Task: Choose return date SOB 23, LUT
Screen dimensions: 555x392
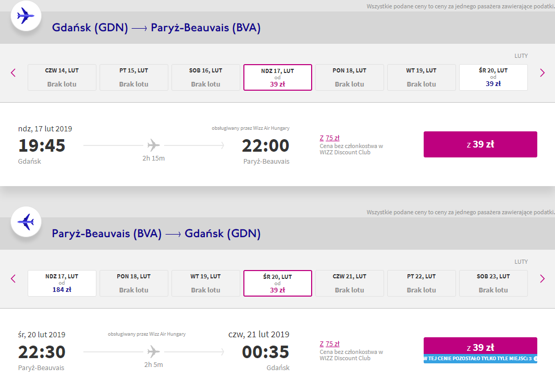Action: pyautogui.click(x=493, y=283)
